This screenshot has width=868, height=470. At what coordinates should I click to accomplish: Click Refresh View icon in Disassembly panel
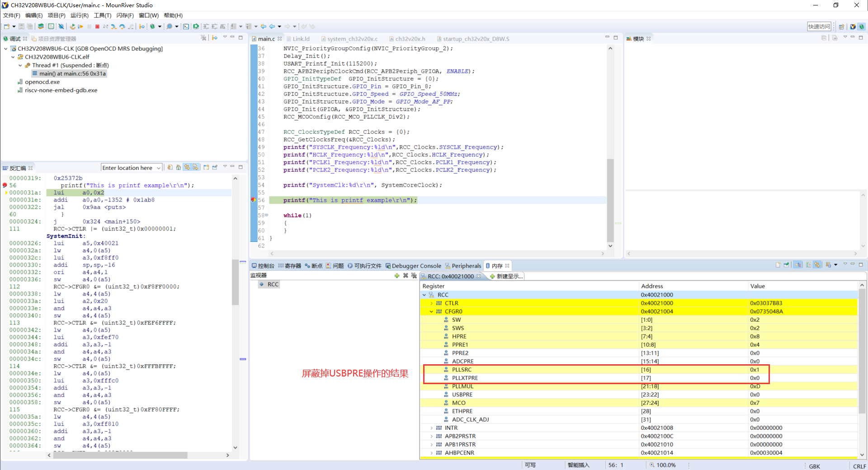point(170,167)
